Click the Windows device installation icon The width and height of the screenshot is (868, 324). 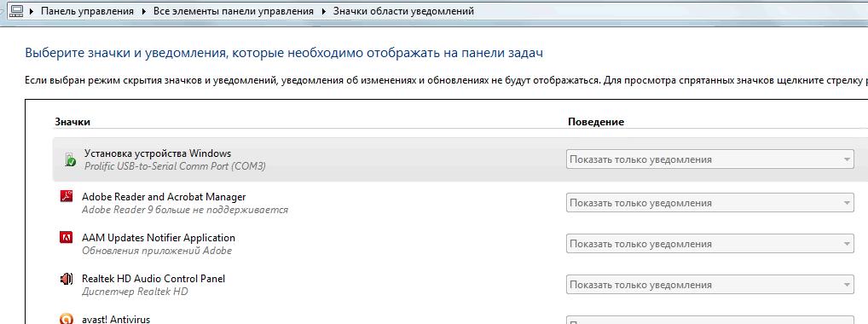pos(70,160)
